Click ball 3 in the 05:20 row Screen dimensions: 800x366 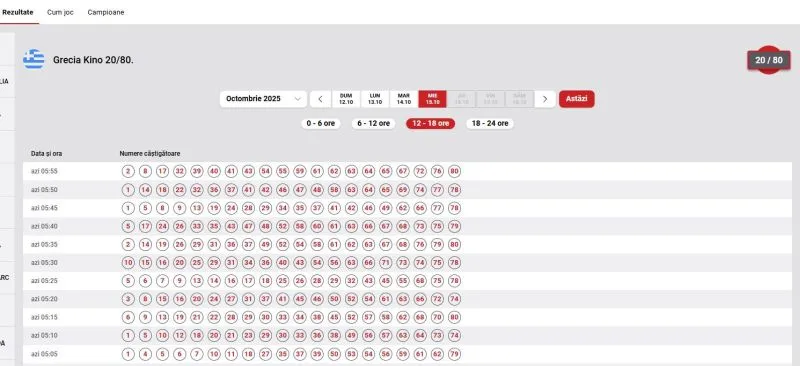tap(128, 299)
